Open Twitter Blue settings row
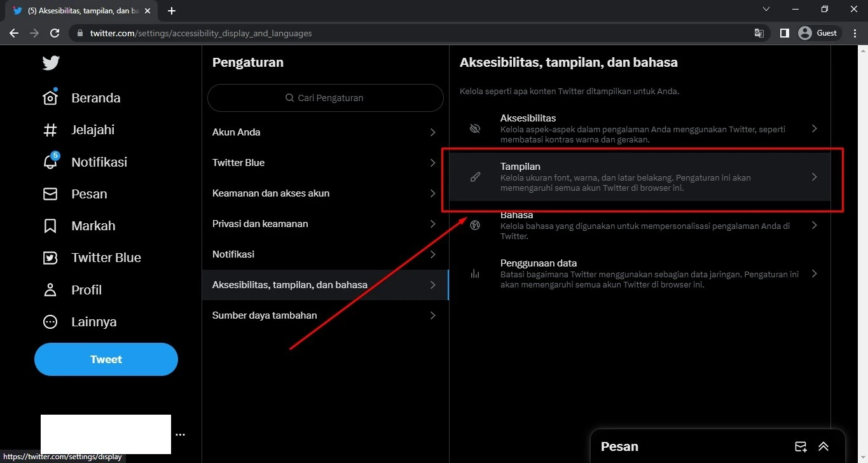The height and width of the screenshot is (463, 868). coord(325,163)
